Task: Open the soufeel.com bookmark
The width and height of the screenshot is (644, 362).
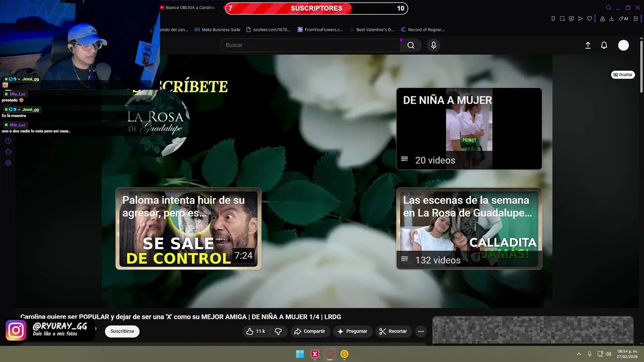Action: [268, 30]
